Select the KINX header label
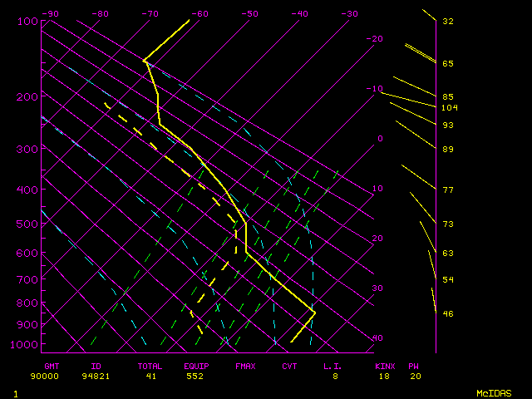The height and width of the screenshot is (399, 532). point(384,366)
